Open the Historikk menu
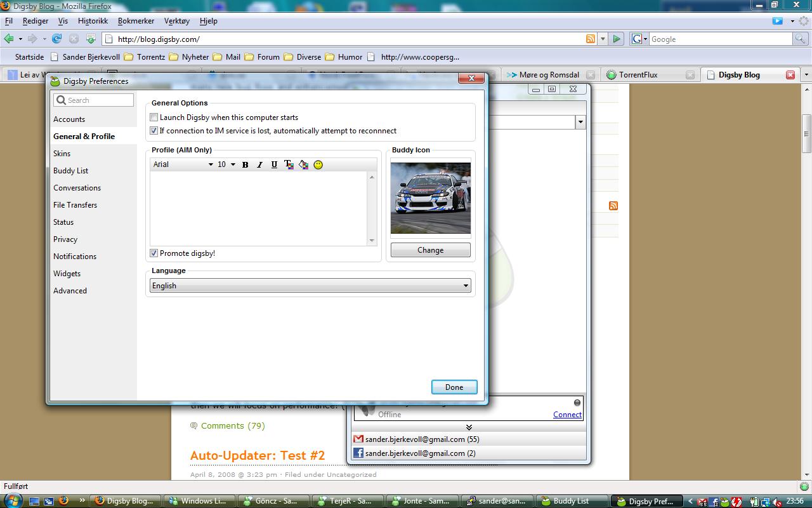 tap(93, 21)
